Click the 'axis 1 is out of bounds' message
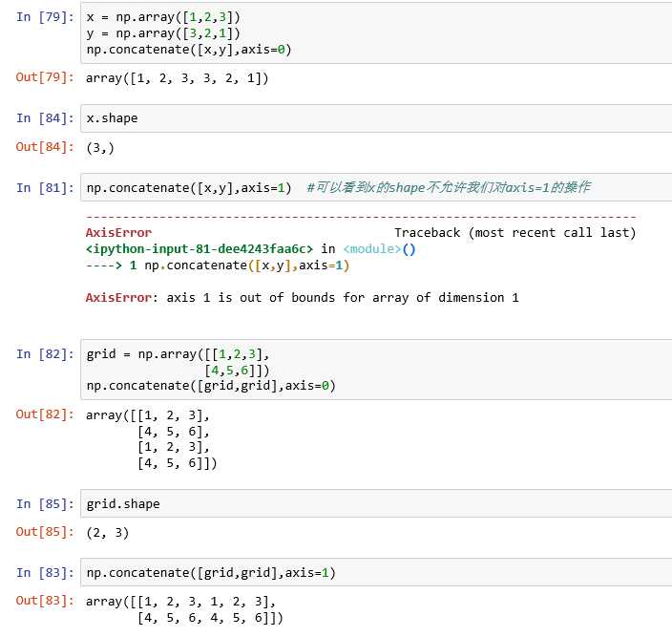Image resolution: width=672 pixels, height=637 pixels. (343, 298)
